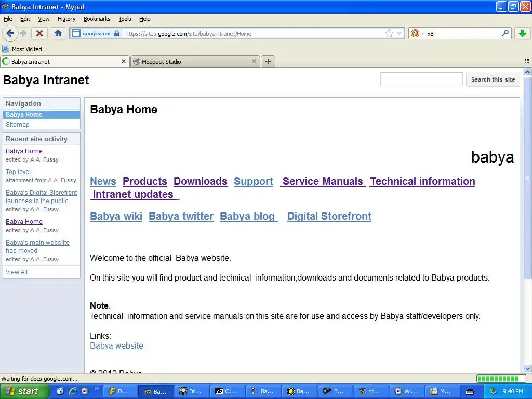Open the Bookmarks menu
This screenshot has height=399, width=532.
coord(97,19)
